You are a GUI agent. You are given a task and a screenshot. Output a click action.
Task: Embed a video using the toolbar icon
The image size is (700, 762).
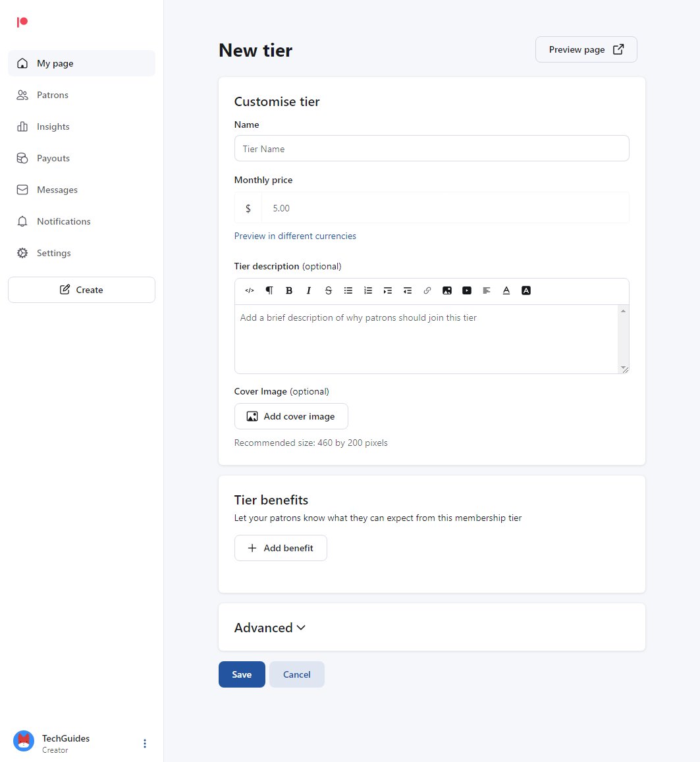[467, 290]
